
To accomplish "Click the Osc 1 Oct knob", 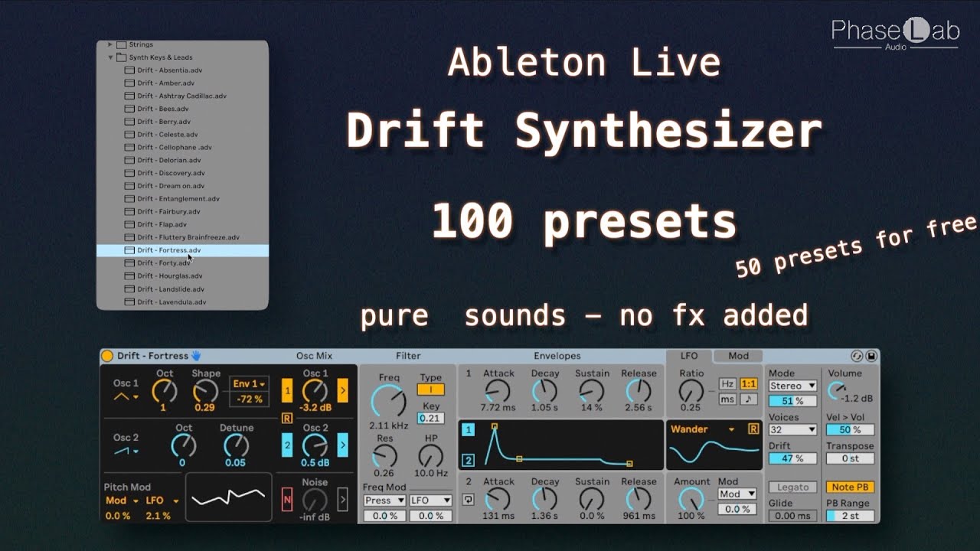I will [x=164, y=391].
